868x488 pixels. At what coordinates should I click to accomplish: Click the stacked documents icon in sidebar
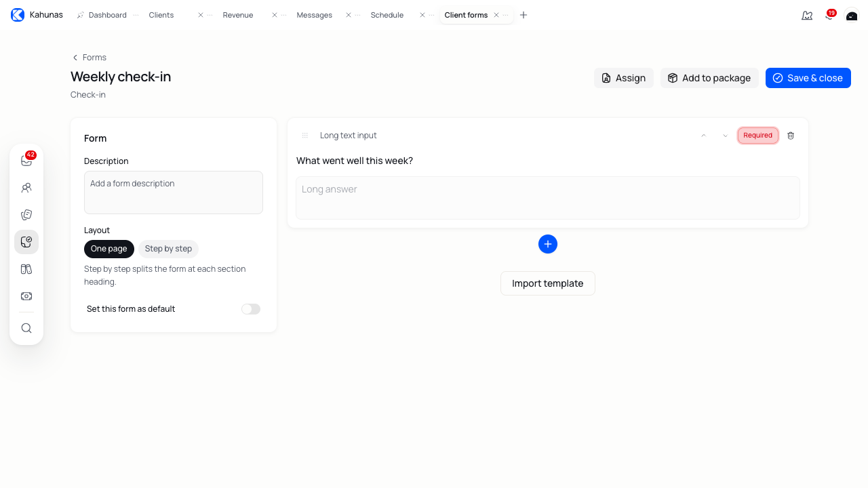(x=26, y=215)
